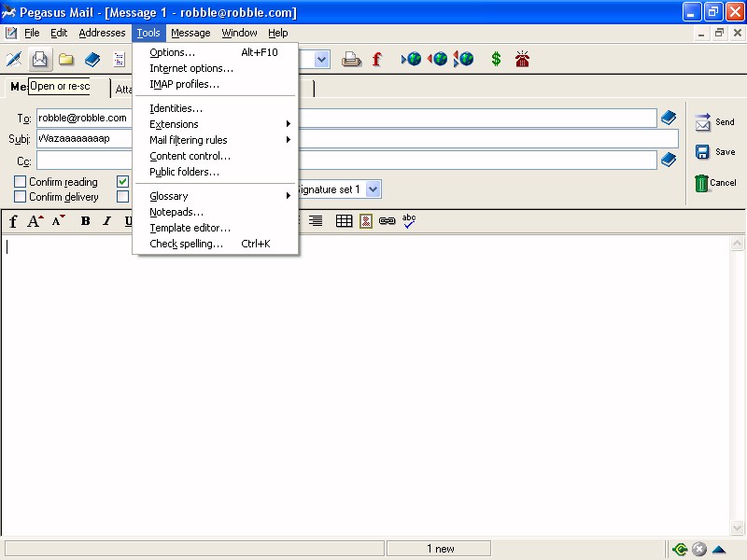The width and height of the screenshot is (747, 560).
Task: Cancel the message with Cancel button
Action: click(x=714, y=183)
